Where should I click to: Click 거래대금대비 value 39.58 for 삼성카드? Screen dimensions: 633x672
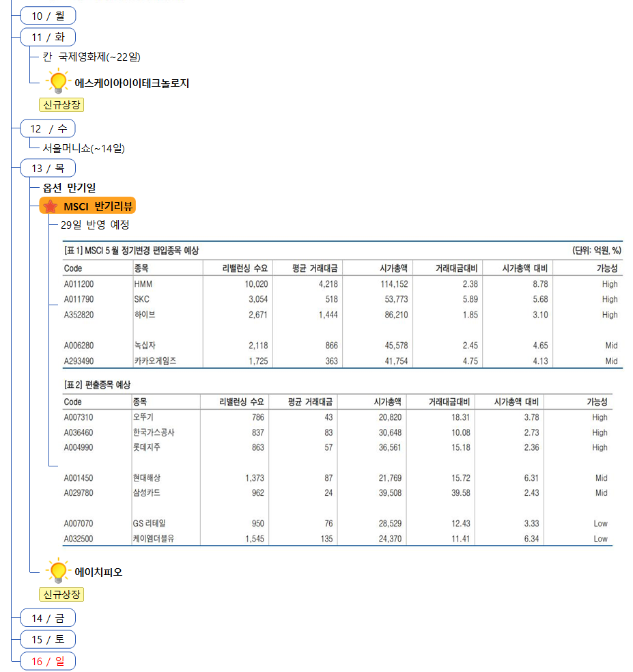point(461,493)
